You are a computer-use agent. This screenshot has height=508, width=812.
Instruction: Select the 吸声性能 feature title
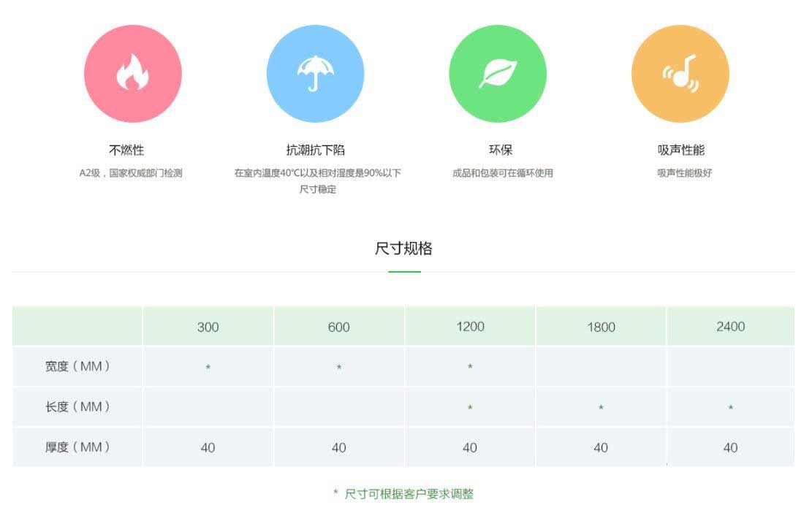point(680,150)
